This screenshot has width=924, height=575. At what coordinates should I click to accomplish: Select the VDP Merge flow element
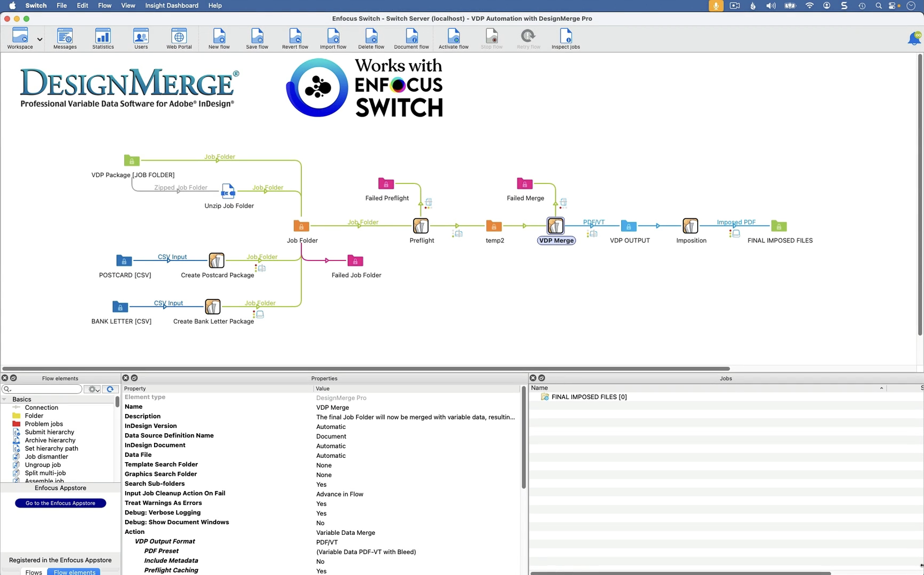(x=555, y=226)
